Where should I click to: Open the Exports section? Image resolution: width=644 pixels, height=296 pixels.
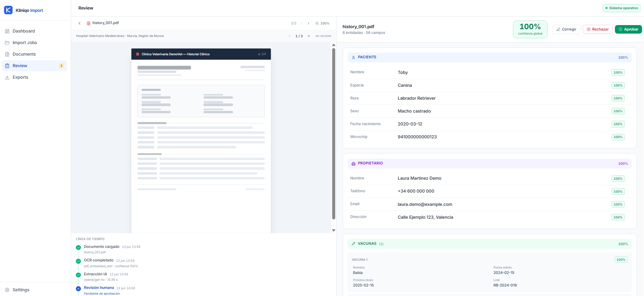coord(35,77)
